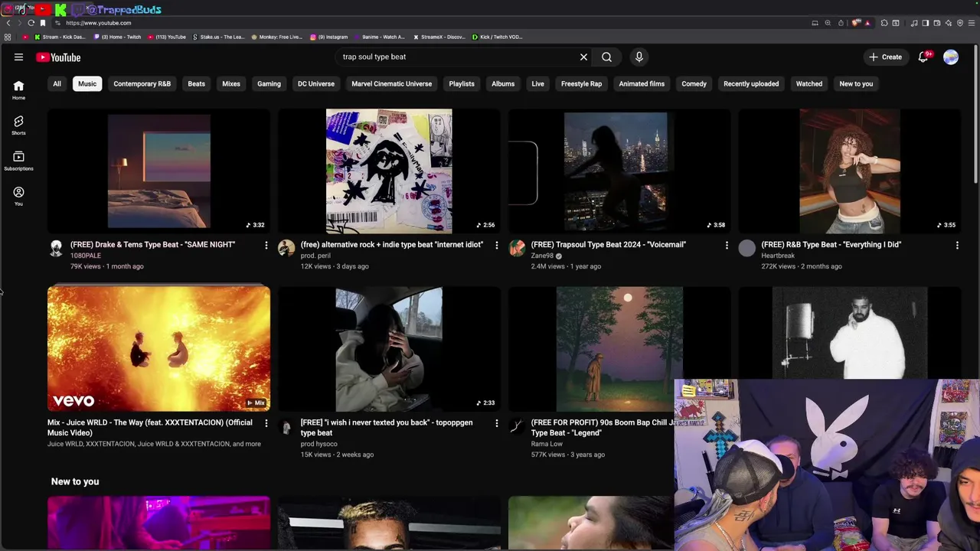Click the browser address bar URL

98,23
